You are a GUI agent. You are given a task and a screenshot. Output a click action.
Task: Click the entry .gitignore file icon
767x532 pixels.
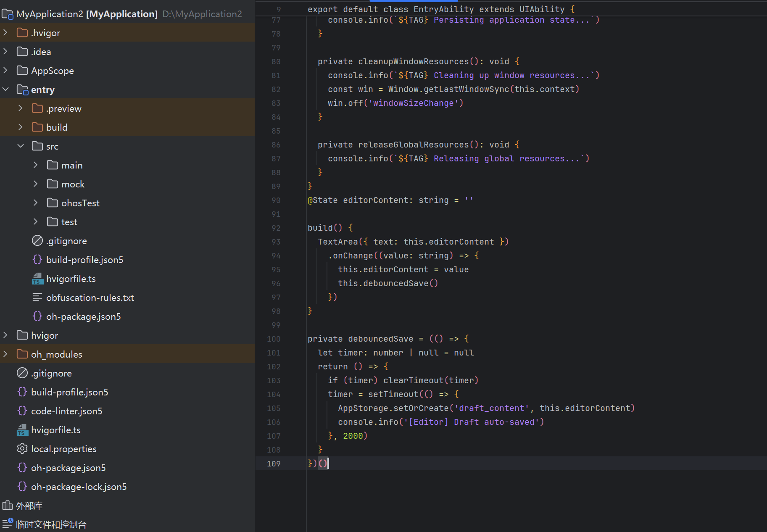(x=37, y=240)
